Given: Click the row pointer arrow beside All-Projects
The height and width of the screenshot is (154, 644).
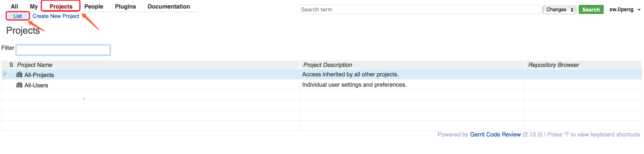Looking at the screenshot, I should click(x=5, y=74).
